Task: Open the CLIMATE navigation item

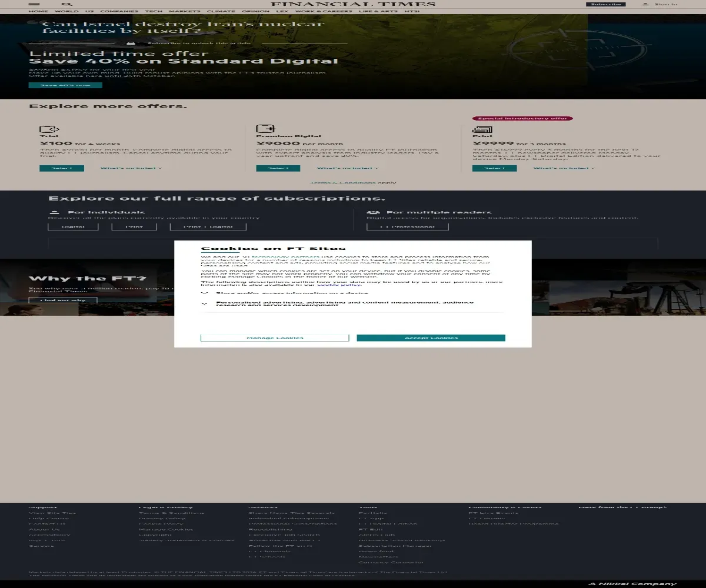Action: 221,11
